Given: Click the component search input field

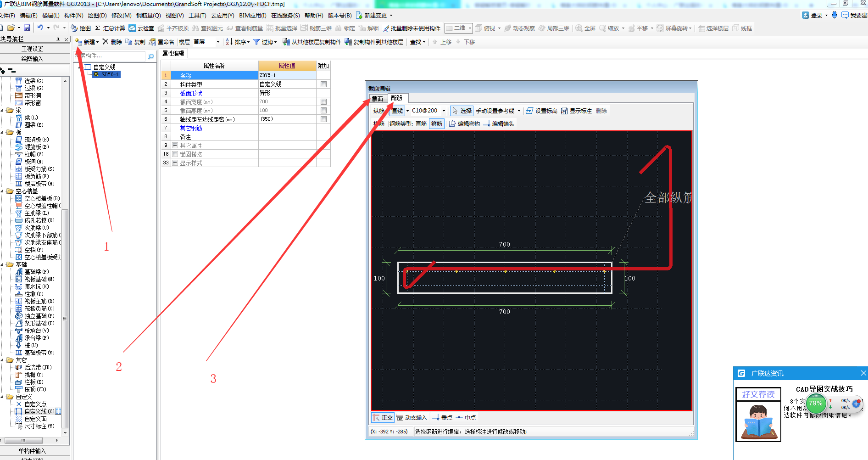Looking at the screenshot, I should [x=110, y=56].
